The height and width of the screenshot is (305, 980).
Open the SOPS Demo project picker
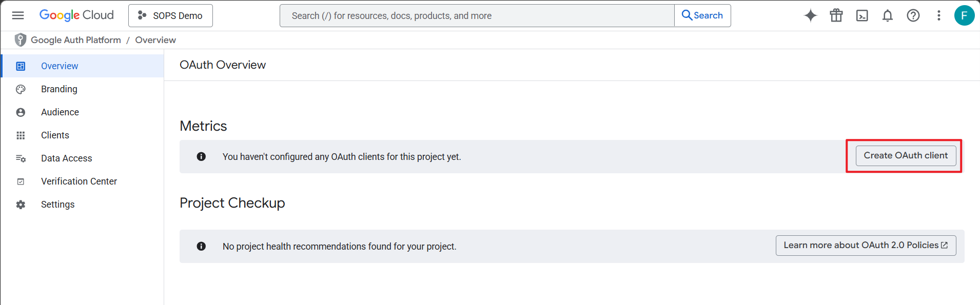tap(170, 15)
